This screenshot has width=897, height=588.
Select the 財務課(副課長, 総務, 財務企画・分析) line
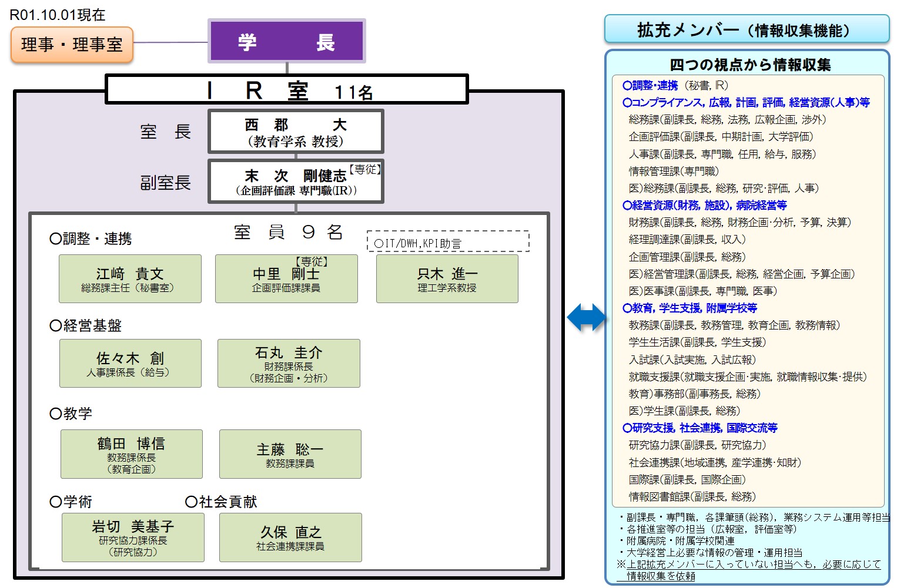[740, 223]
